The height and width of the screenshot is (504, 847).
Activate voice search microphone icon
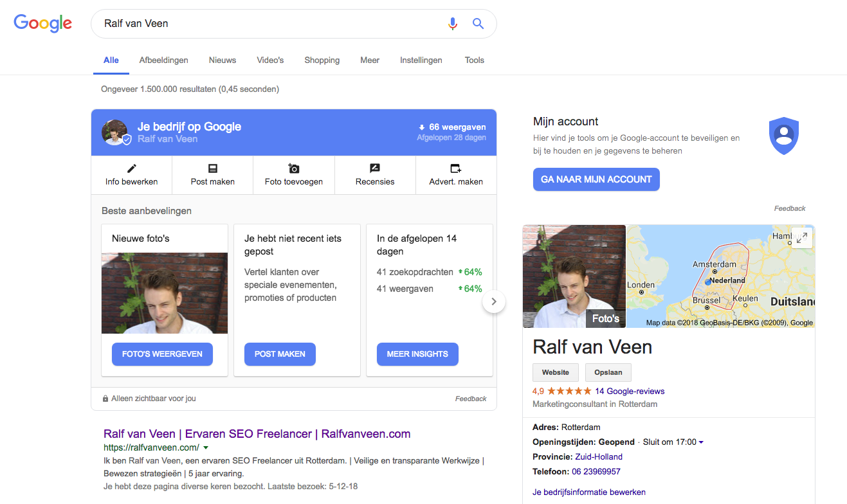(453, 24)
